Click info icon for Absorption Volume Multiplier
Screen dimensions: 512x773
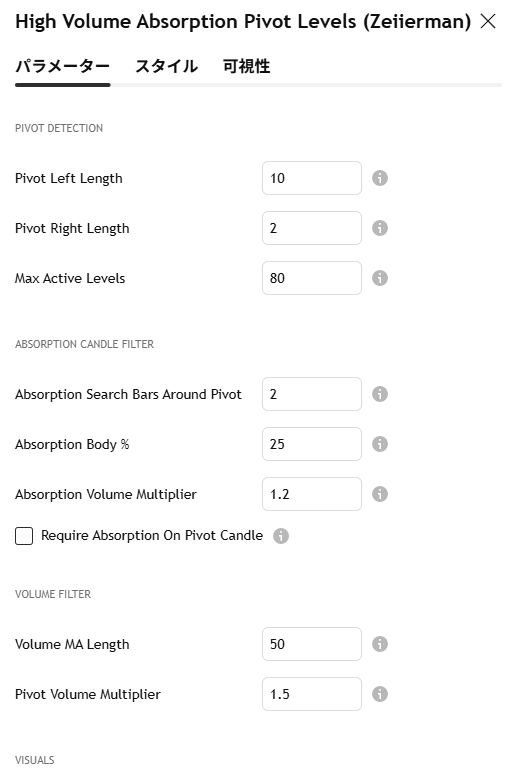379,494
